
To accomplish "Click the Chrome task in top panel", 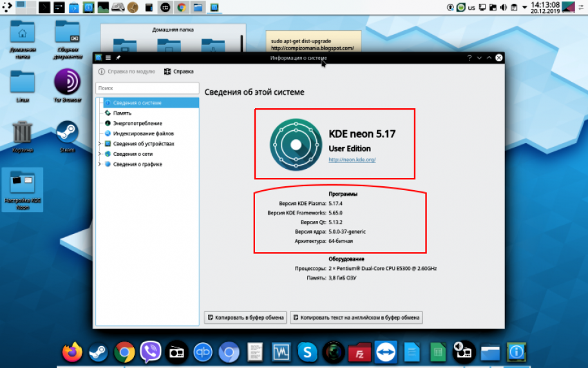I will click(182, 7).
